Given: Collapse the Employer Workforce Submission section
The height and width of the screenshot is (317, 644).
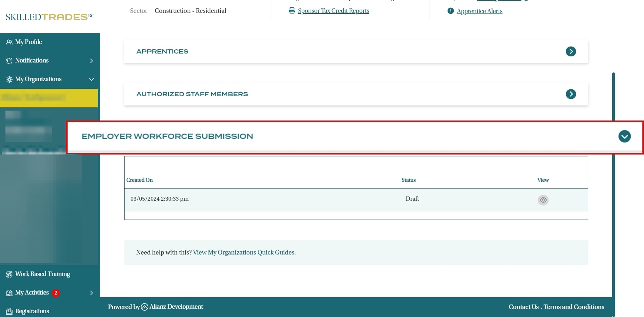Looking at the screenshot, I should (624, 136).
